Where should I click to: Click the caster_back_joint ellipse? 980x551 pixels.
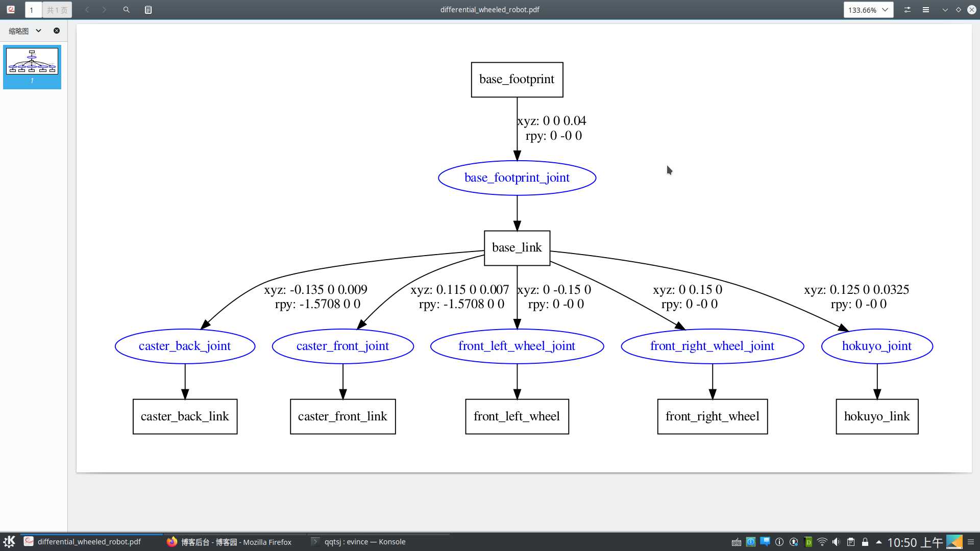[x=185, y=346]
